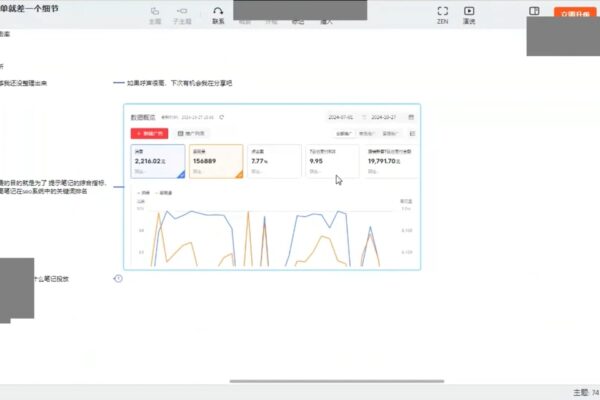Click the settings icon right of the filter tabs
The width and height of the screenshot is (600, 400).
412,134
